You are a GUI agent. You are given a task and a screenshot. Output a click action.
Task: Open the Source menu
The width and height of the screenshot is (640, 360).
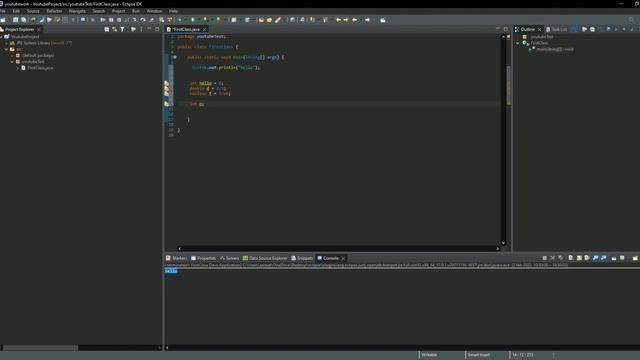[33, 11]
